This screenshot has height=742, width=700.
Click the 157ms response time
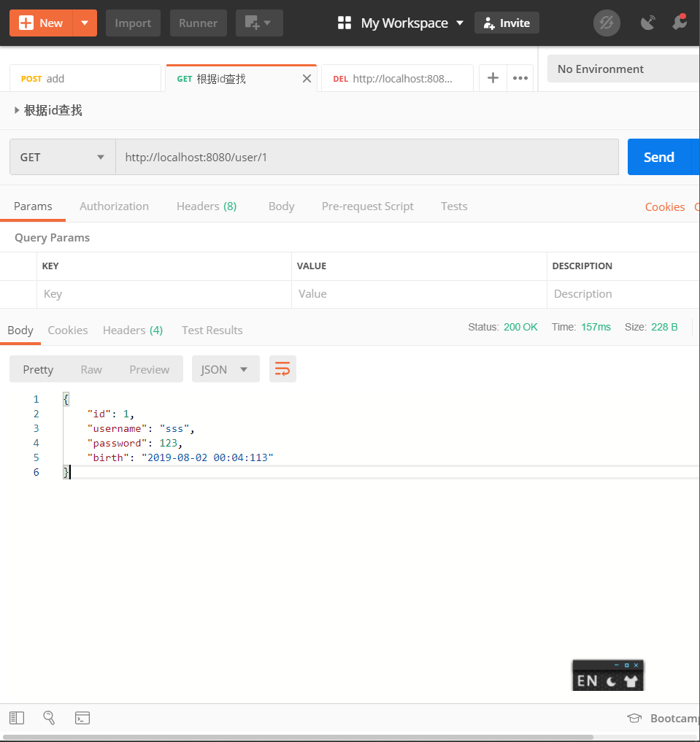click(x=596, y=327)
